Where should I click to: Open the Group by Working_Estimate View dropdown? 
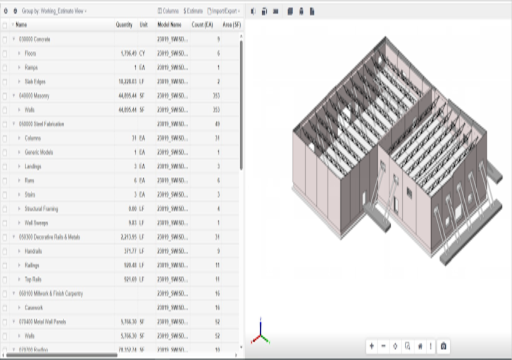click(x=54, y=11)
